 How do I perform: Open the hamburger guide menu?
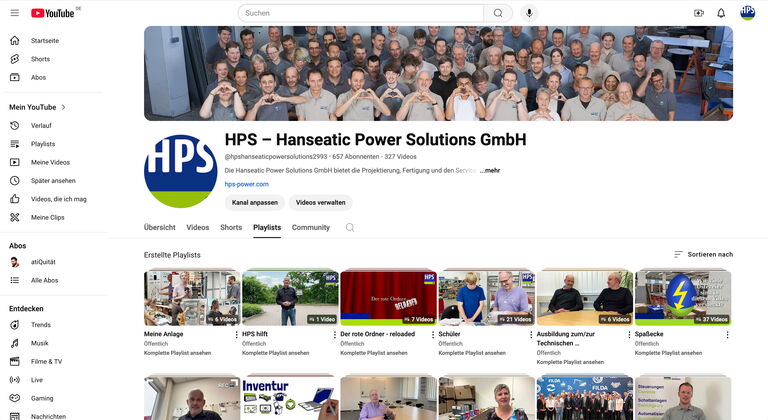click(x=14, y=13)
